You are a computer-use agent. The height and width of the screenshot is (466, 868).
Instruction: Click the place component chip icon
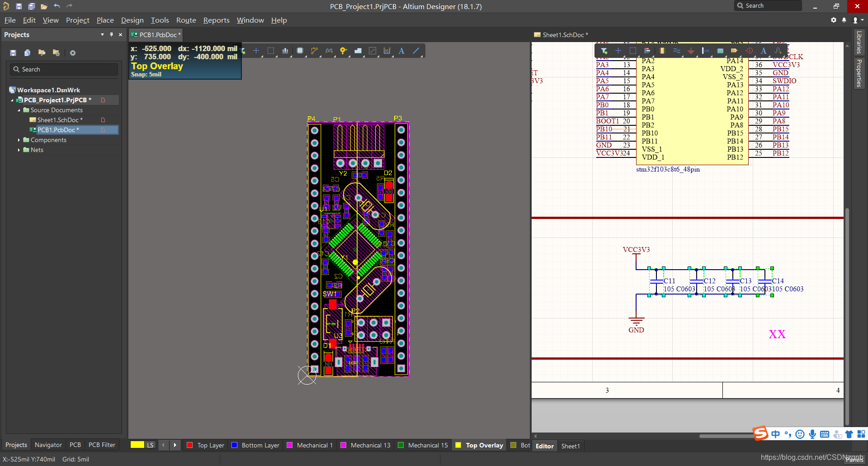coord(300,51)
